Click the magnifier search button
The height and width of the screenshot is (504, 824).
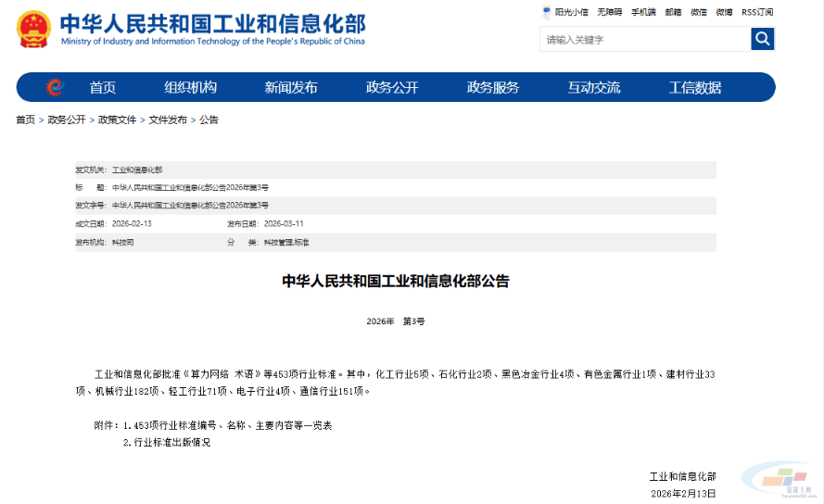click(762, 39)
